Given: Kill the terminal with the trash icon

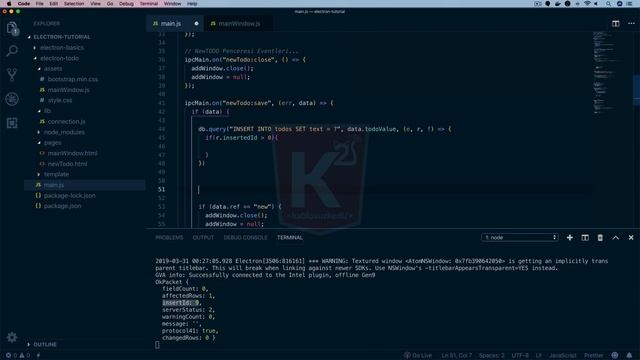Looking at the screenshot, I should pos(600,238).
